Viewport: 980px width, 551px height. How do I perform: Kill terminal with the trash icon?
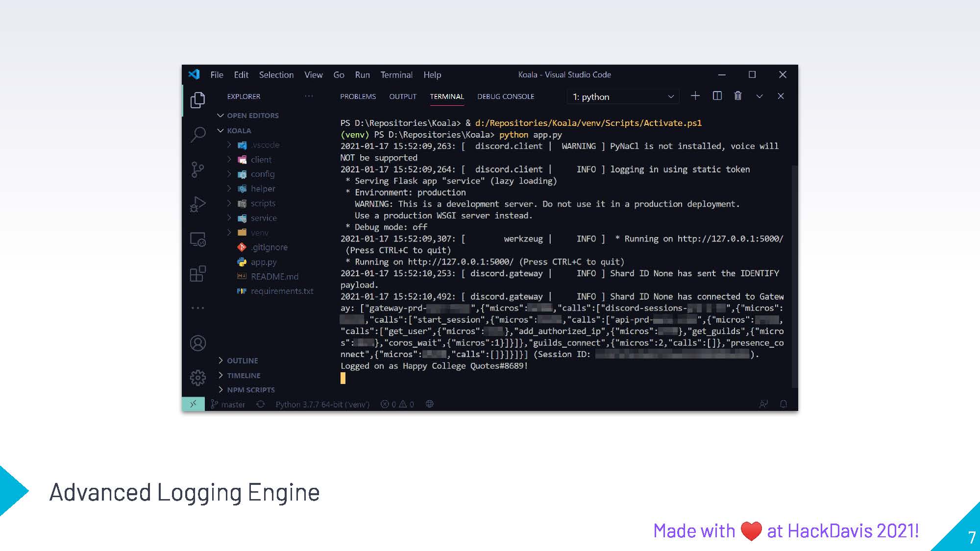[738, 96]
